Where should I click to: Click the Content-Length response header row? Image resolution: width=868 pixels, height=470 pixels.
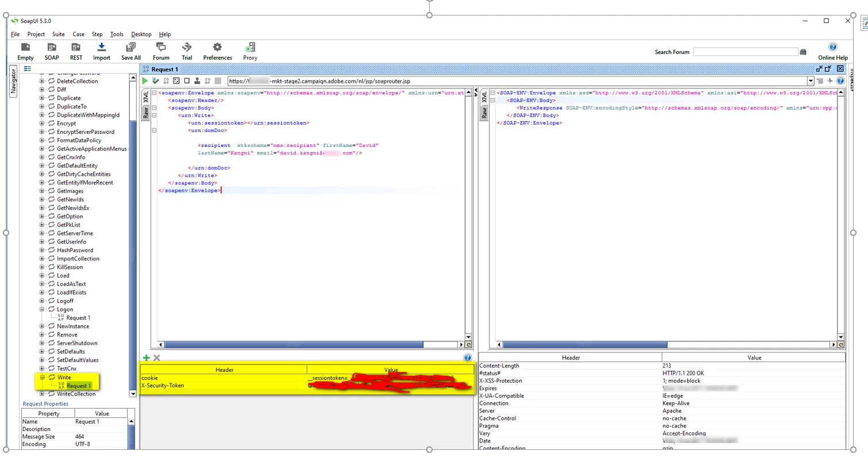pos(662,366)
